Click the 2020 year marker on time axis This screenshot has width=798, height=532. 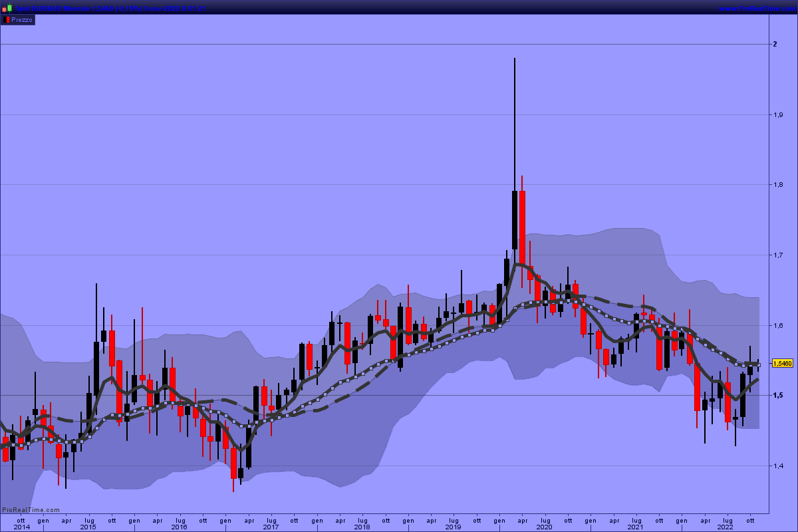(x=544, y=527)
